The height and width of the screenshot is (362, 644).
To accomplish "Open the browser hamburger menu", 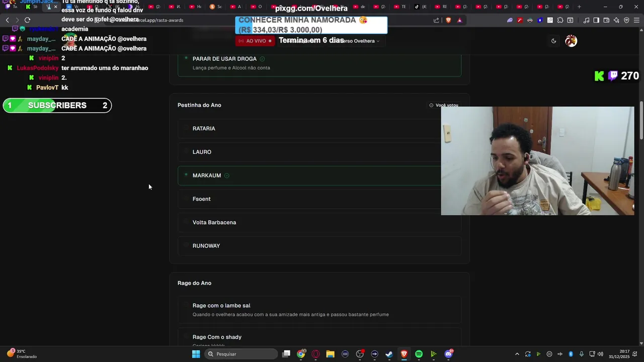I will (x=636, y=20).
